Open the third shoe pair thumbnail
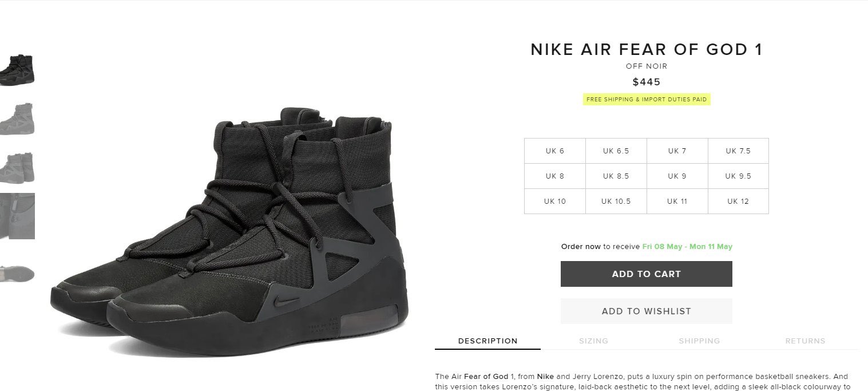This screenshot has width=868, height=391. (x=17, y=168)
